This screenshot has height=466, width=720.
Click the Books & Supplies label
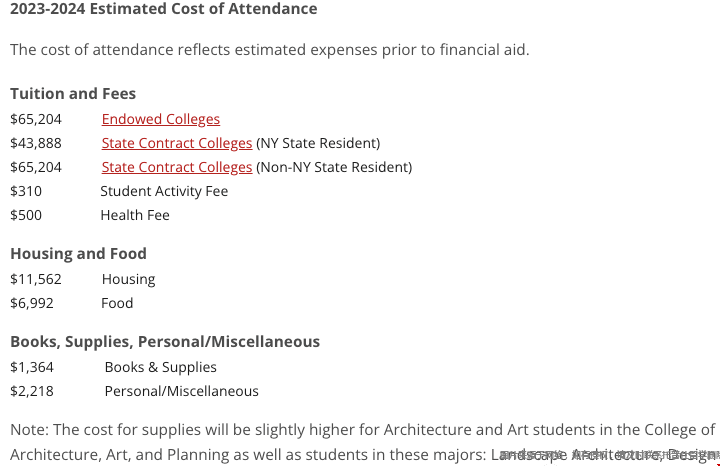[x=160, y=367]
